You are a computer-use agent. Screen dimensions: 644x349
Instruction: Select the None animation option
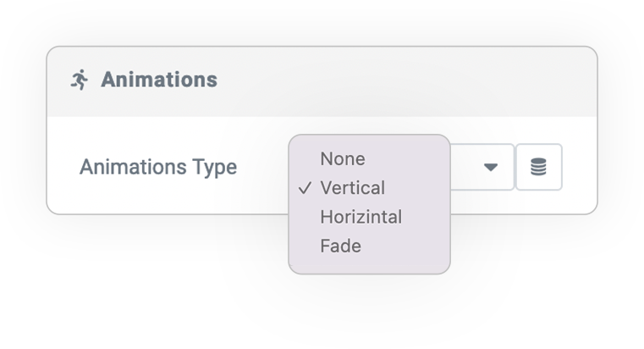[x=343, y=159]
